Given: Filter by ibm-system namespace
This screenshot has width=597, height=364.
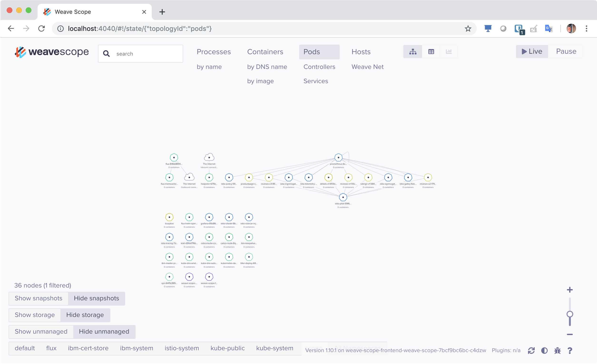Looking at the screenshot, I should [137, 348].
